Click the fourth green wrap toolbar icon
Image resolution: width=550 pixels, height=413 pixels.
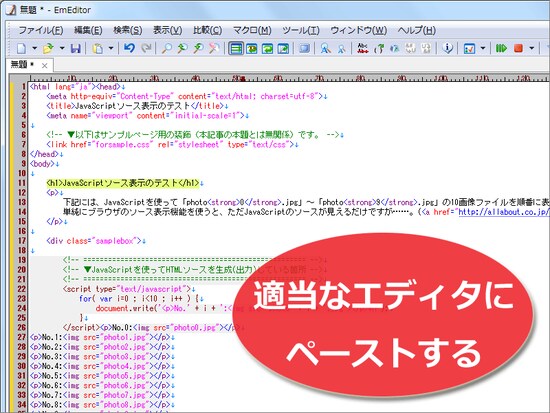[283, 48]
